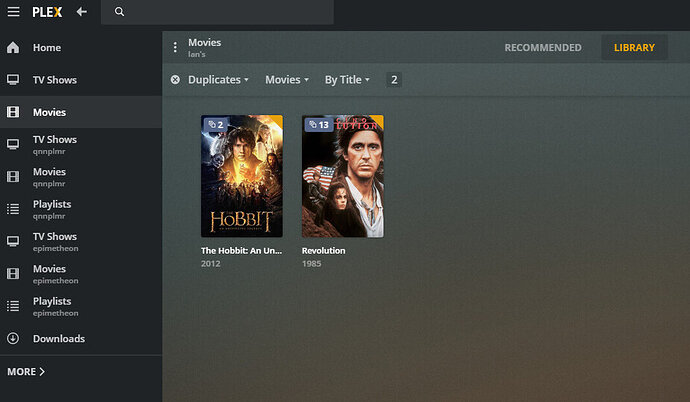Viewport: 690px width, 402px height.
Task: Click the Revolution duplicate count badge 13
Action: point(318,125)
